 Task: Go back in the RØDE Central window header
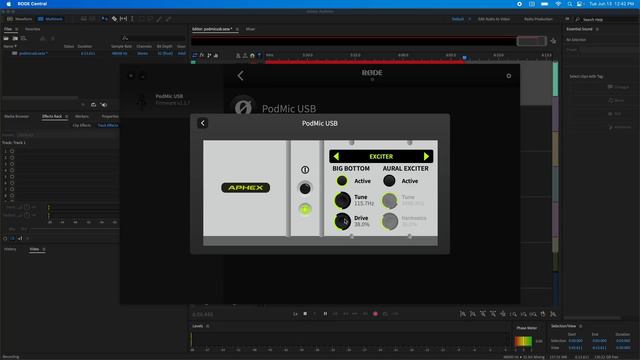click(x=240, y=76)
